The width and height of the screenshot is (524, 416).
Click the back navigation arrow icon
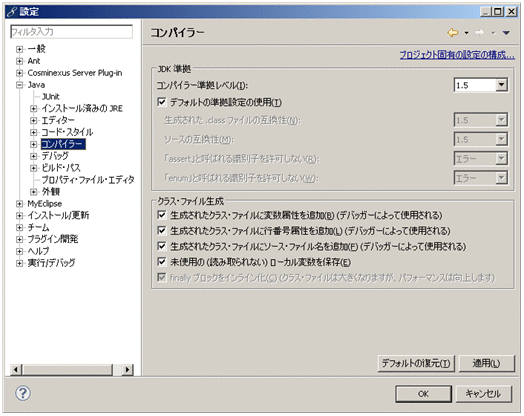452,32
